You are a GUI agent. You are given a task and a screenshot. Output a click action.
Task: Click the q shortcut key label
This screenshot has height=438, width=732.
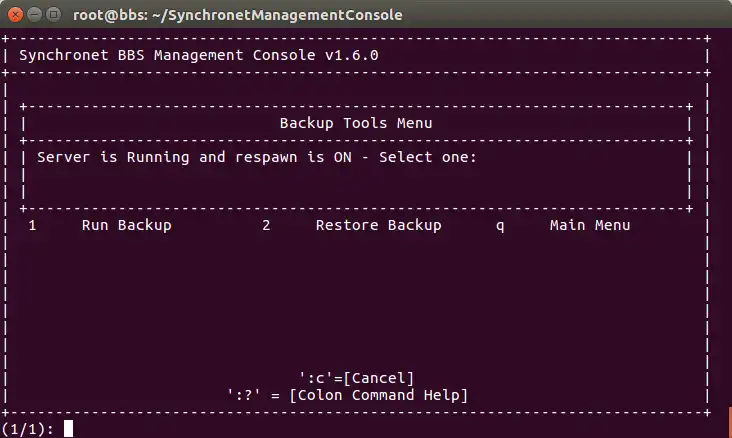(x=500, y=225)
